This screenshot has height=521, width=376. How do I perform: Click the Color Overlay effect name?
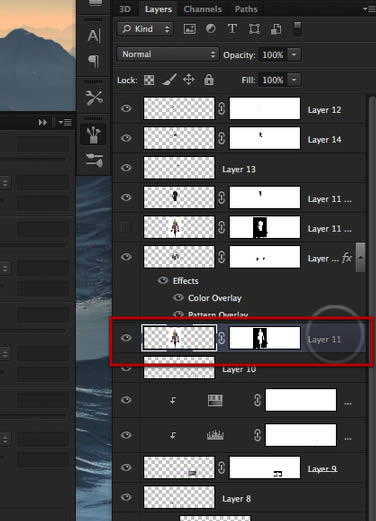pos(215,298)
